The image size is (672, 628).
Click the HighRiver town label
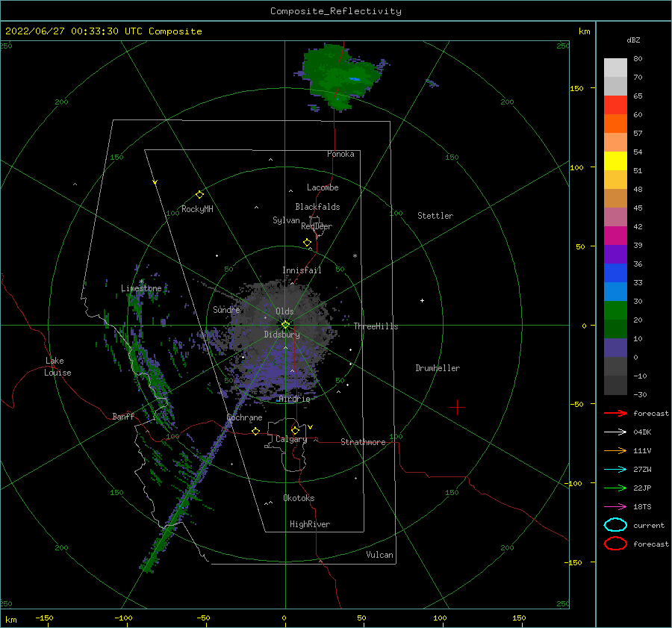point(310,524)
